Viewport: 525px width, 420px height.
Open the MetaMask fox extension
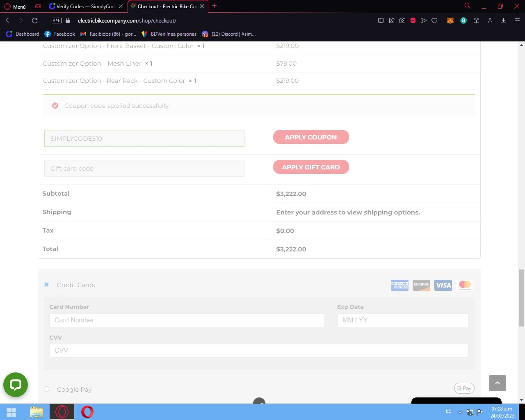[x=450, y=21]
